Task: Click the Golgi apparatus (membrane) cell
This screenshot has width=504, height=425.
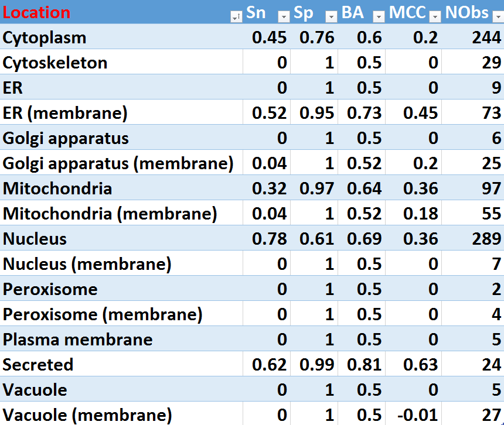Action: [118, 163]
